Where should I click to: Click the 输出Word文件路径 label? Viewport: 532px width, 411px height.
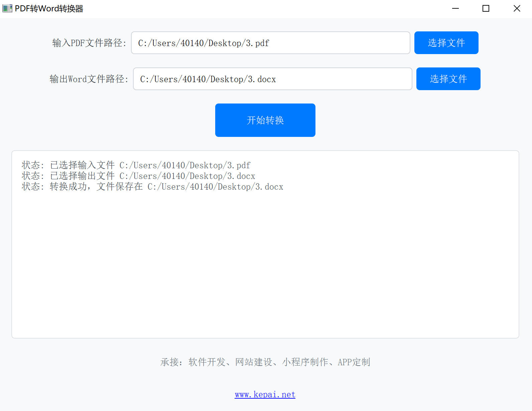point(89,79)
